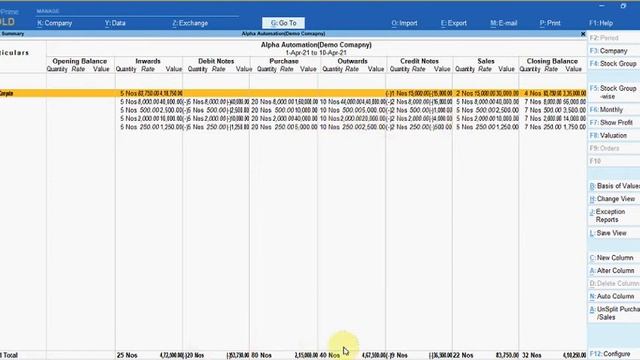Click the Debit Notes column header

pyautogui.click(x=216, y=61)
